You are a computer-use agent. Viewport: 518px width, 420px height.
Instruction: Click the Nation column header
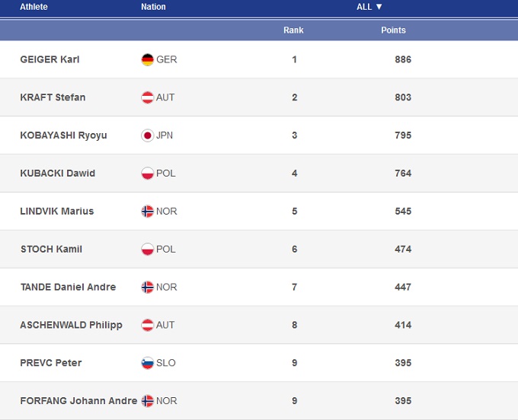tap(153, 7)
